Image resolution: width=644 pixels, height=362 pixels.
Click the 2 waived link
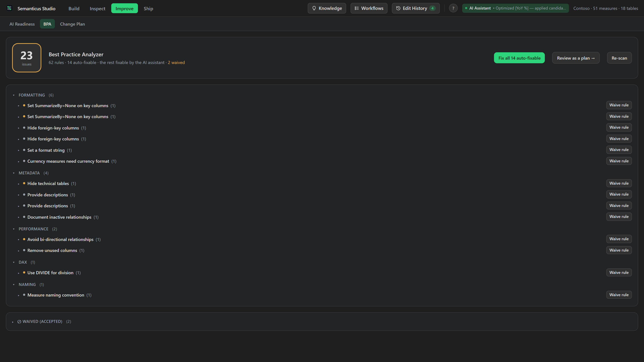tap(176, 63)
